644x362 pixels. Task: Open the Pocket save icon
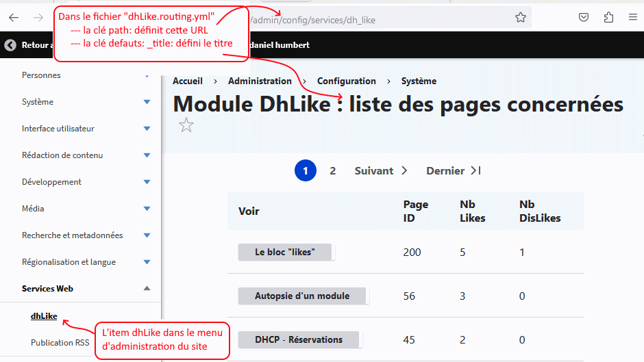click(x=583, y=17)
